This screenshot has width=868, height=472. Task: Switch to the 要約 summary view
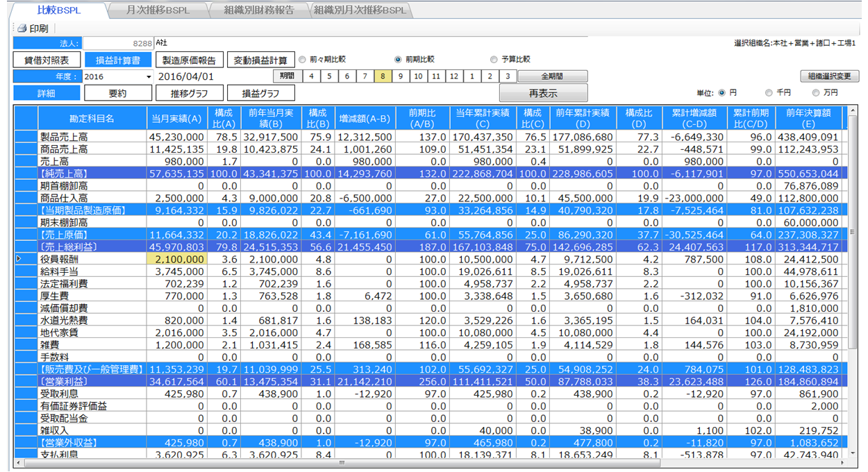tap(117, 93)
